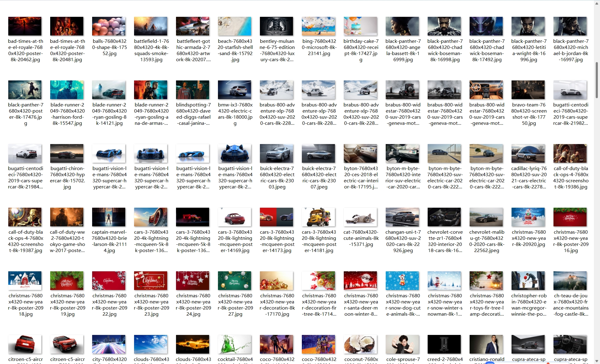Image resolution: width=600 pixels, height=364 pixels.
Task: Click christmas new-year-8k-poster-20919.jpg name
Action: pyautogui.click(x=67, y=305)
